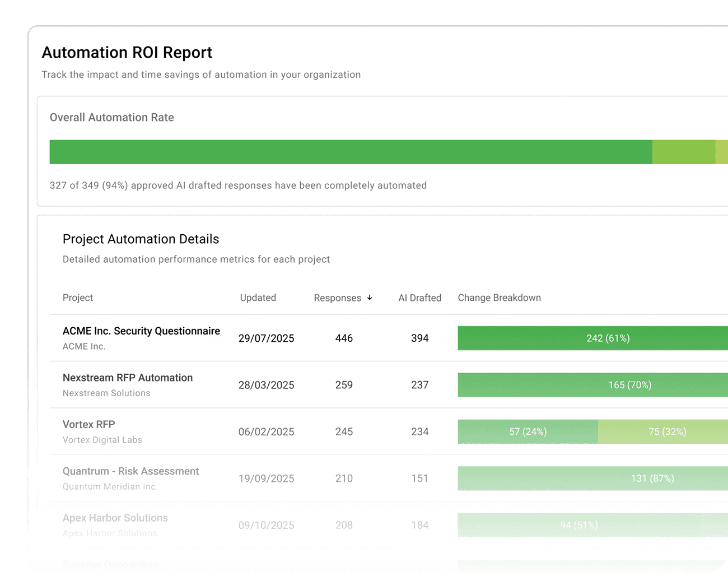Click date 29/07/2025 in ACME row
Screen dimensions: 728x576
267,338
